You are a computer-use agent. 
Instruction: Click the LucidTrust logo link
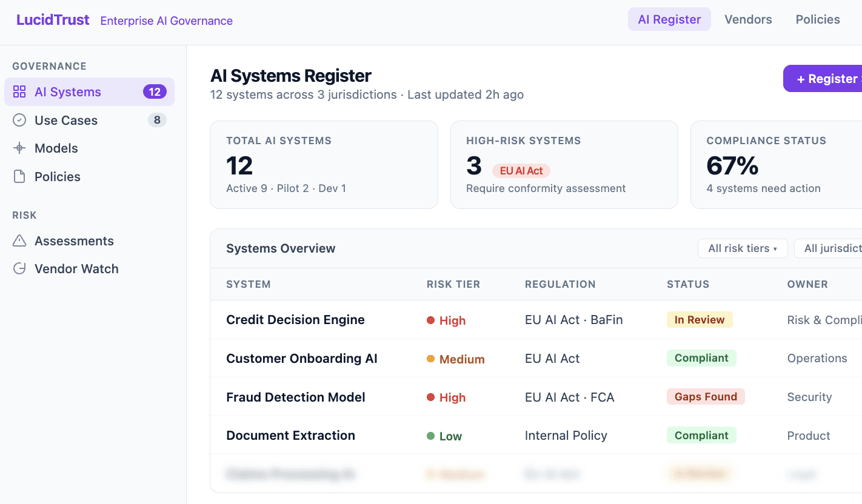point(53,19)
